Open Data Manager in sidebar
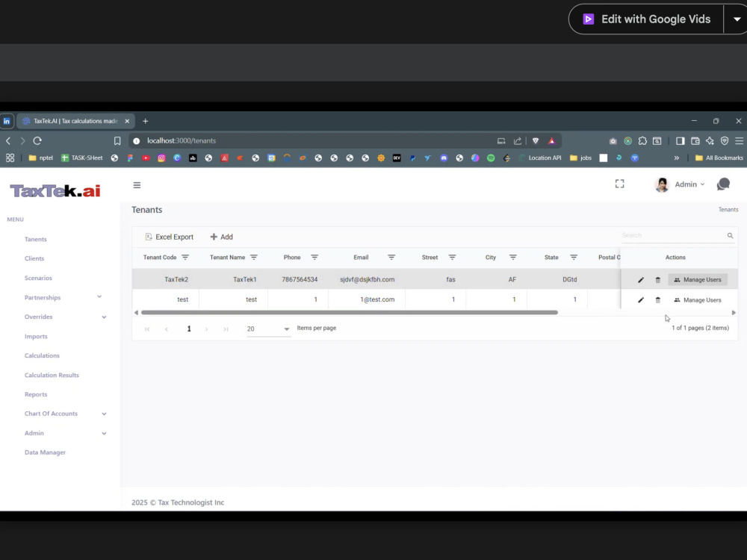 coord(45,452)
